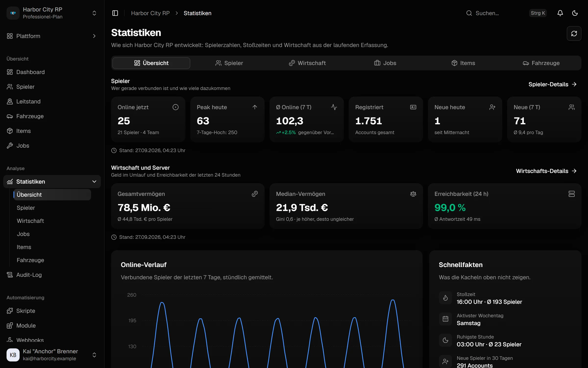
Task: Click the Median-Vermögen scale icon
Action: point(413,194)
